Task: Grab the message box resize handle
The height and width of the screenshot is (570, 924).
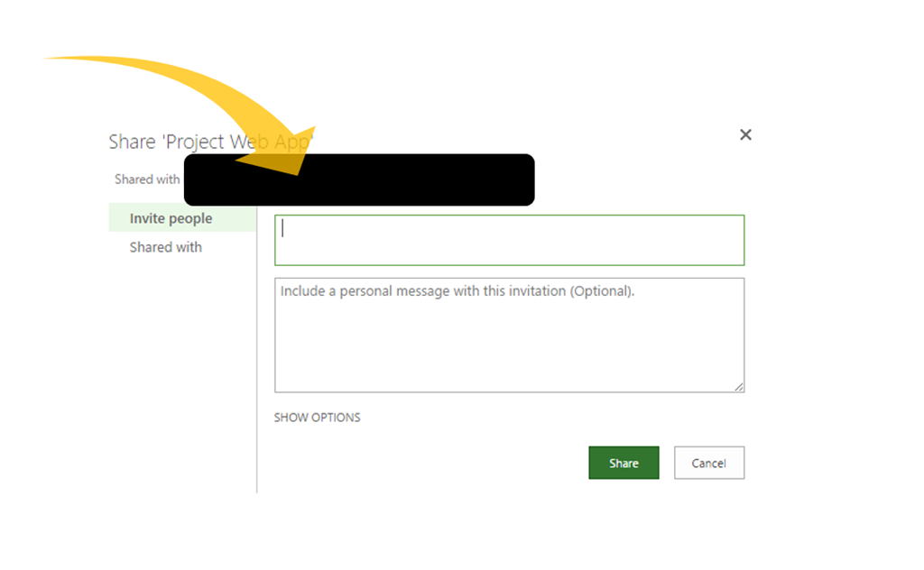Action: click(x=739, y=387)
